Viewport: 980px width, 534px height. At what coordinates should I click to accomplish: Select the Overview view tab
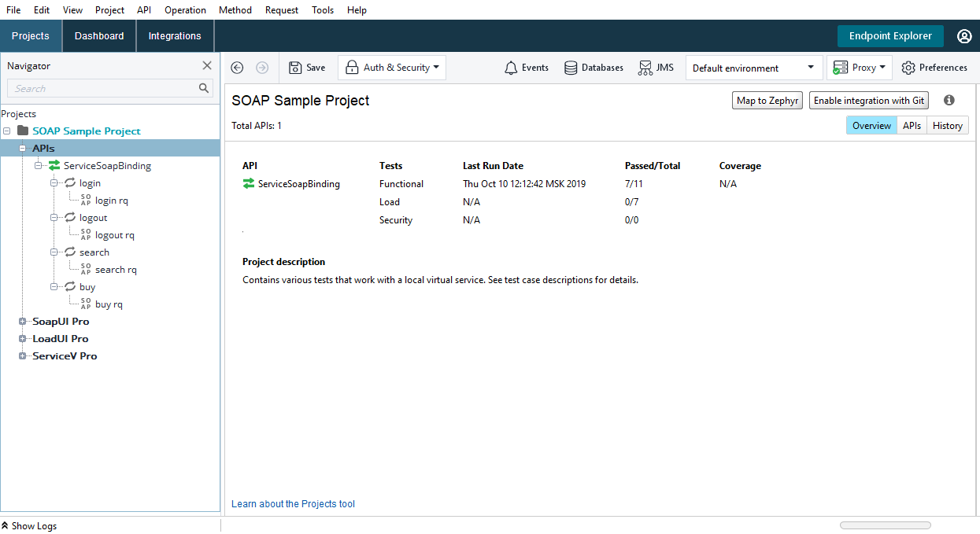pyautogui.click(x=871, y=126)
